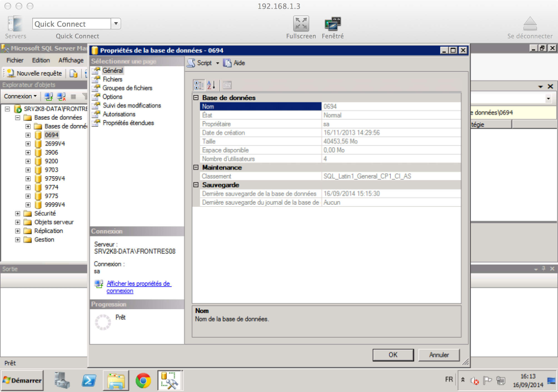Image resolution: width=558 pixels, height=392 pixels.
Task: Select the Autorisations page
Action: coord(119,114)
